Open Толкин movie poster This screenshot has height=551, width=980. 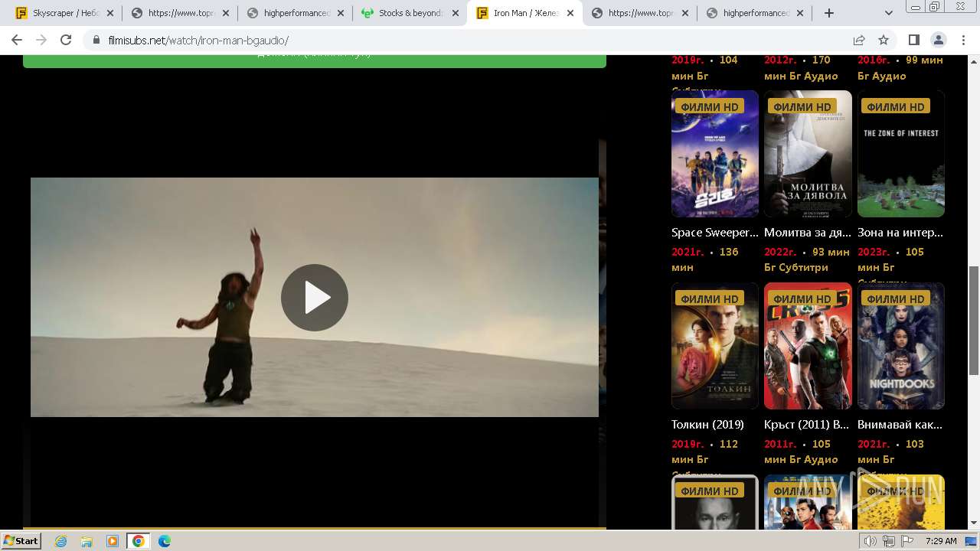pos(715,346)
